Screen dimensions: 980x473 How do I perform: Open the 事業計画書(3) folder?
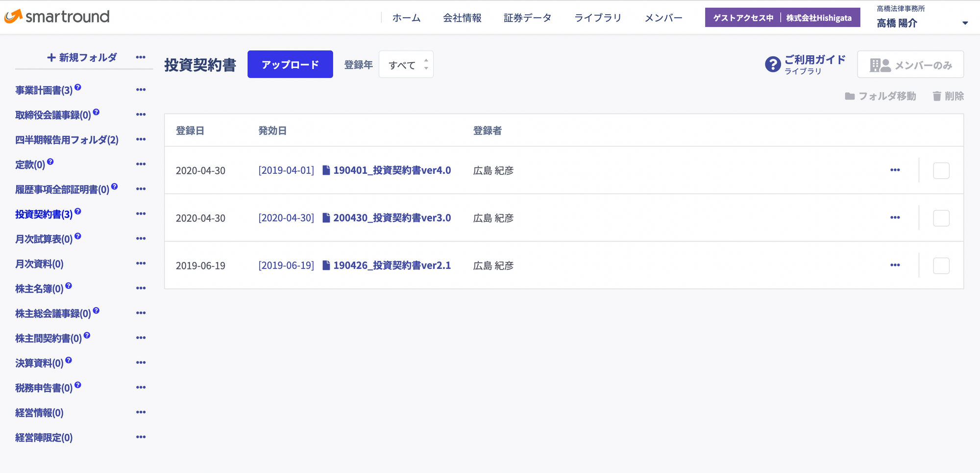[x=44, y=90]
